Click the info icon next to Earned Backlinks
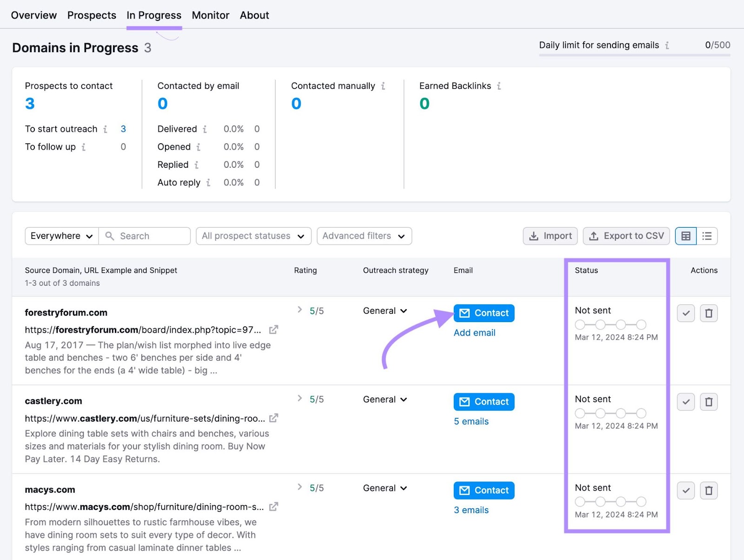Screen dimensions: 744x560 498,86
